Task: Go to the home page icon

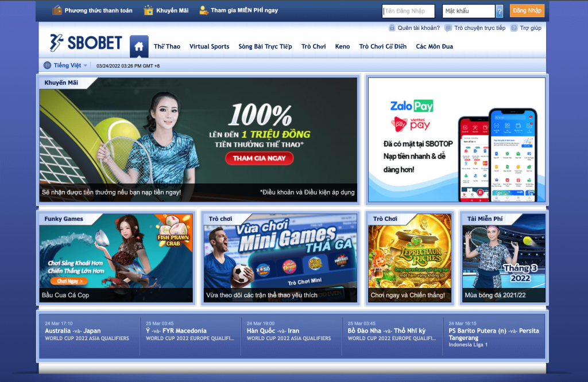Action: click(139, 46)
